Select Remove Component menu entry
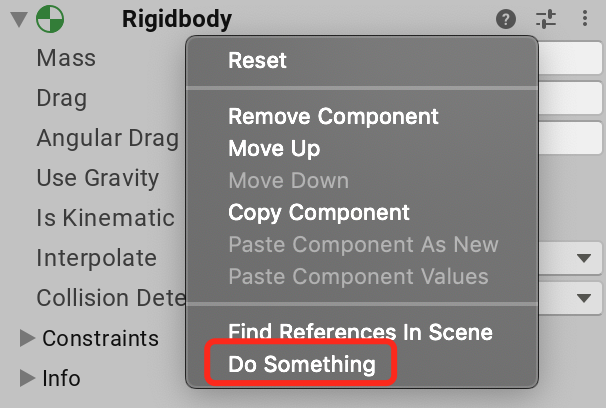This screenshot has height=408, width=606. click(333, 117)
